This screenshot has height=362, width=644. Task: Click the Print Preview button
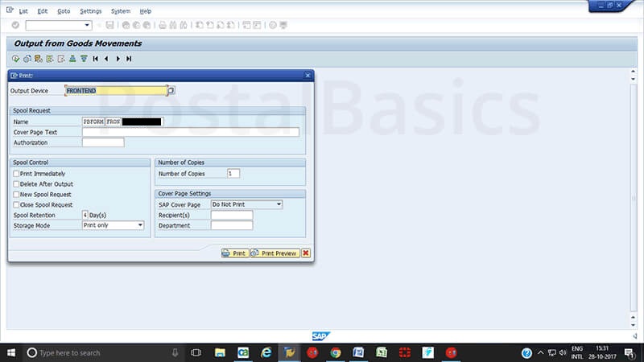click(x=275, y=253)
